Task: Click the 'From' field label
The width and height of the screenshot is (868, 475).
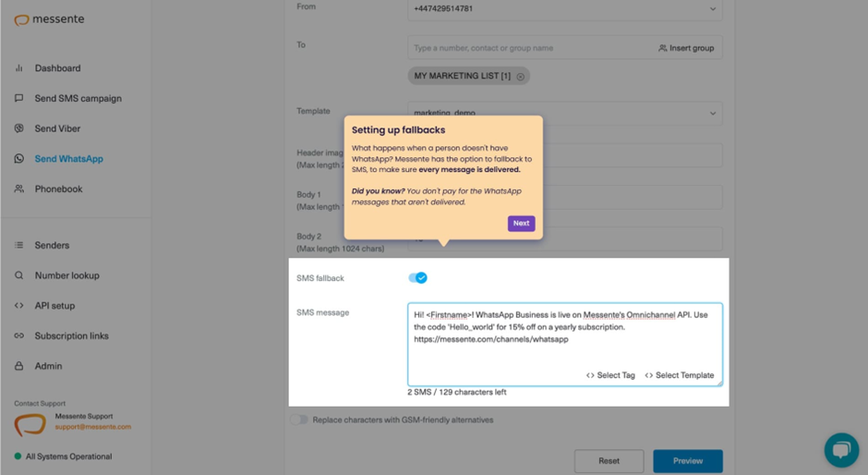Action: pos(307,6)
